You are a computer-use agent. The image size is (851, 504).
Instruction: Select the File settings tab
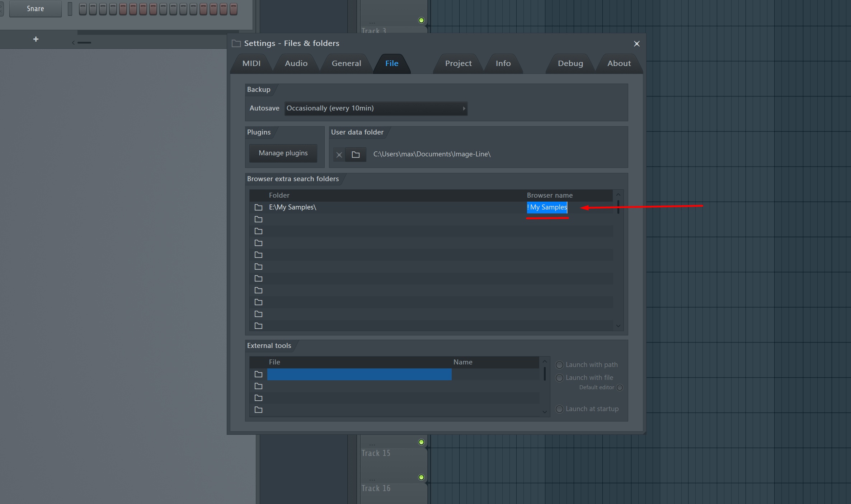(x=392, y=63)
